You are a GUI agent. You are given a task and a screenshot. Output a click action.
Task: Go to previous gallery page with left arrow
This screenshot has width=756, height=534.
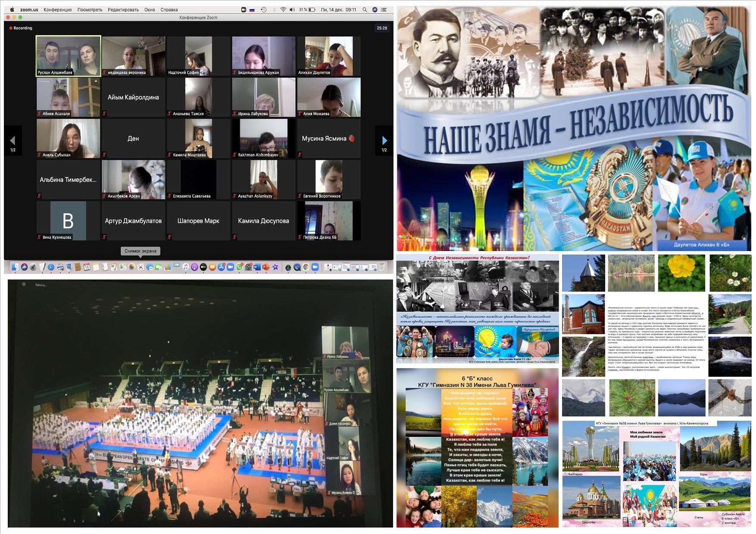point(12,140)
